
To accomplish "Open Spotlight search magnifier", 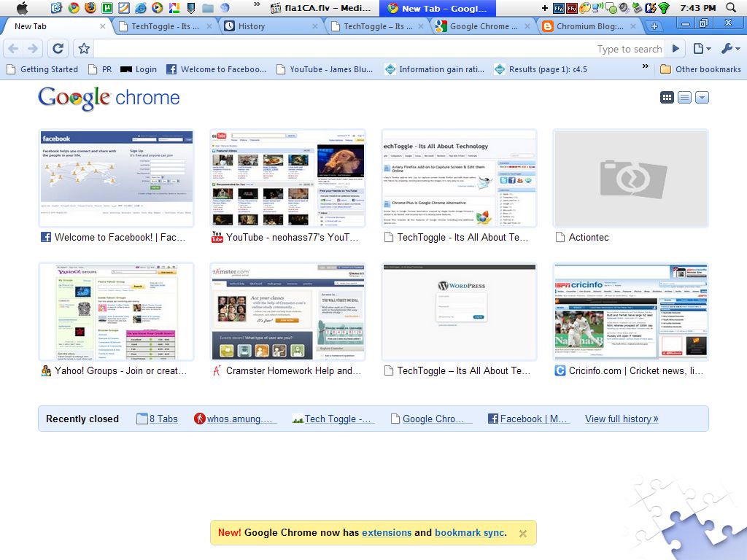I will click(x=731, y=7).
